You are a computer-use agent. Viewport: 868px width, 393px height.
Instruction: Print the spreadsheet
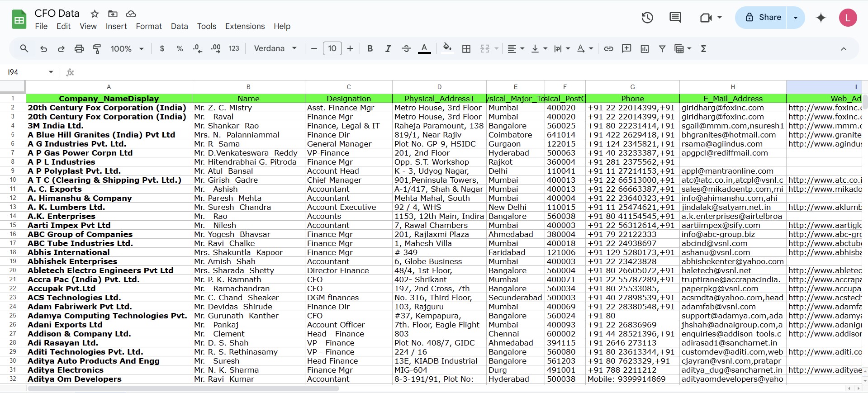79,48
